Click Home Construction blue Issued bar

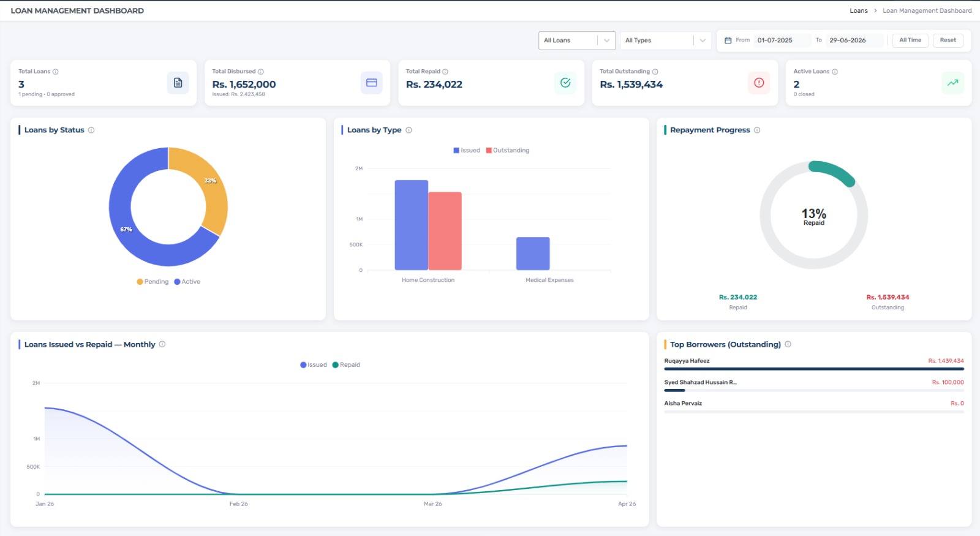411,225
